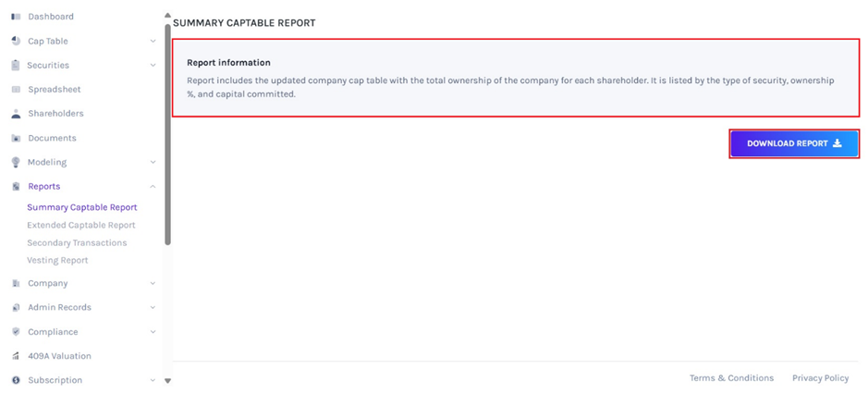The height and width of the screenshot is (394, 868).
Task: Open the Terms & Conditions link
Action: (731, 378)
